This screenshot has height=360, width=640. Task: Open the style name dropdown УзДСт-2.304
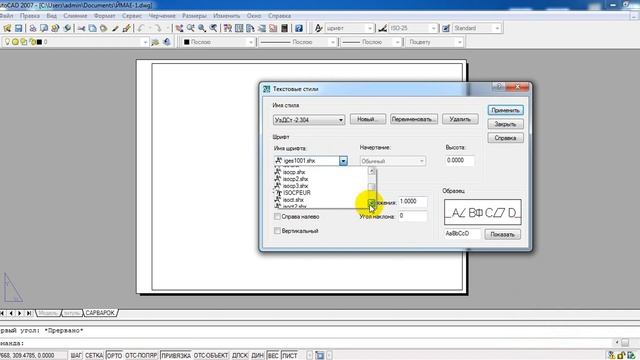(309, 120)
